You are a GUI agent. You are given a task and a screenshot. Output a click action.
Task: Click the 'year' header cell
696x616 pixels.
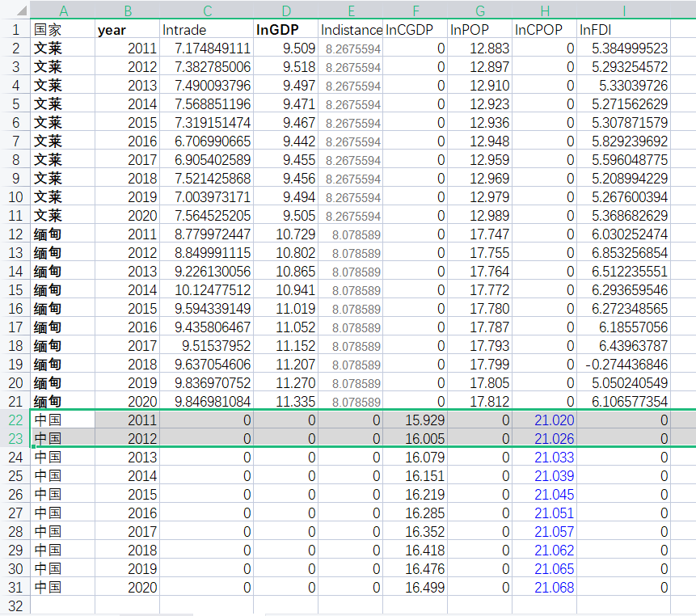coord(128,30)
